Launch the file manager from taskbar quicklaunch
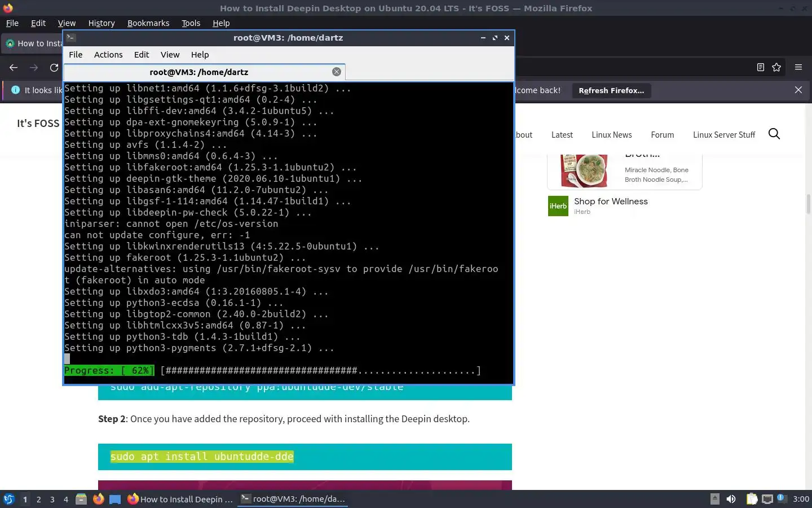 81,499
